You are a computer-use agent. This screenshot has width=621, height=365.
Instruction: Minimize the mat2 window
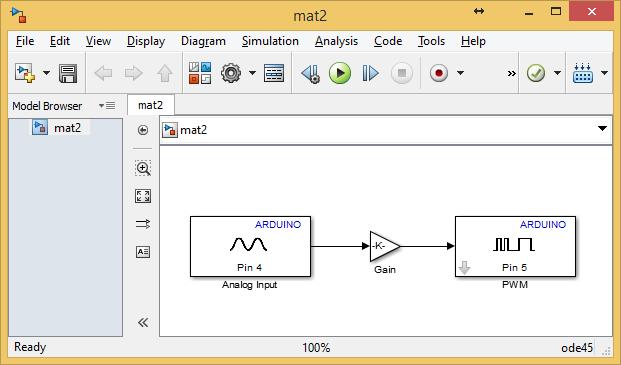coord(529,13)
